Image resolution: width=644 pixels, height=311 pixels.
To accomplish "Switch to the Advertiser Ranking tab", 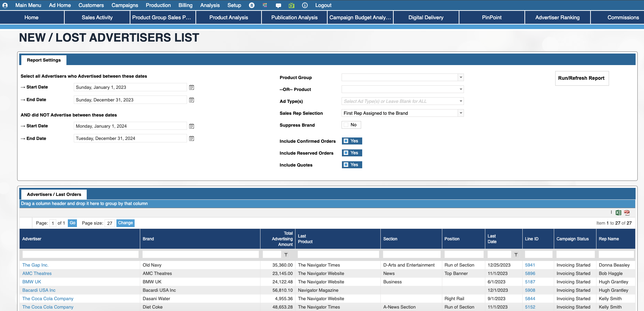I will (x=557, y=17).
